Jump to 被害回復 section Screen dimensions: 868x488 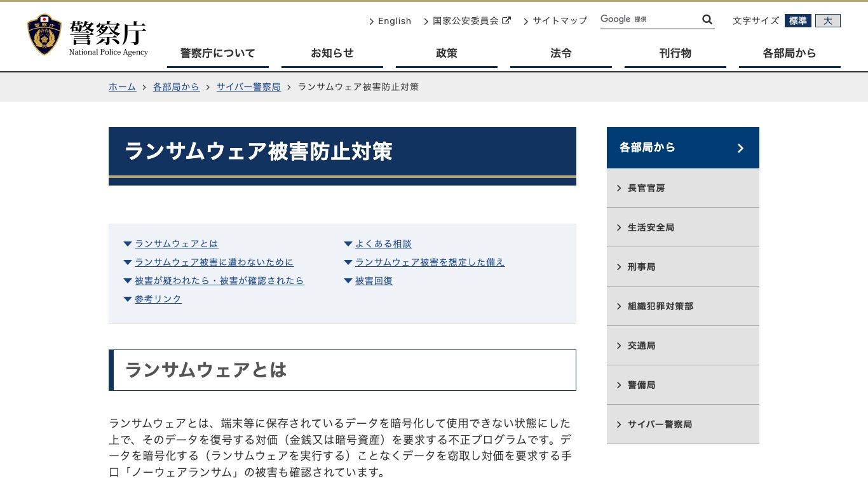[374, 281]
